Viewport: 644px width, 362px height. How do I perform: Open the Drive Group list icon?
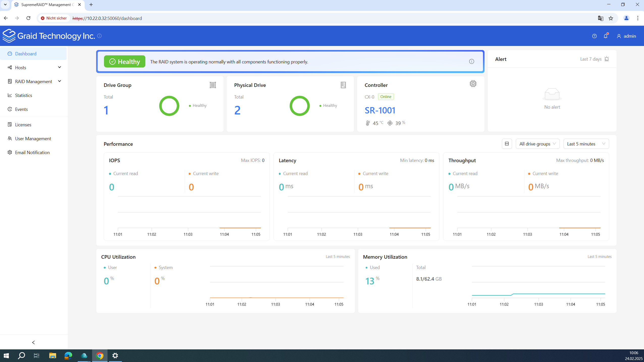[x=213, y=85]
